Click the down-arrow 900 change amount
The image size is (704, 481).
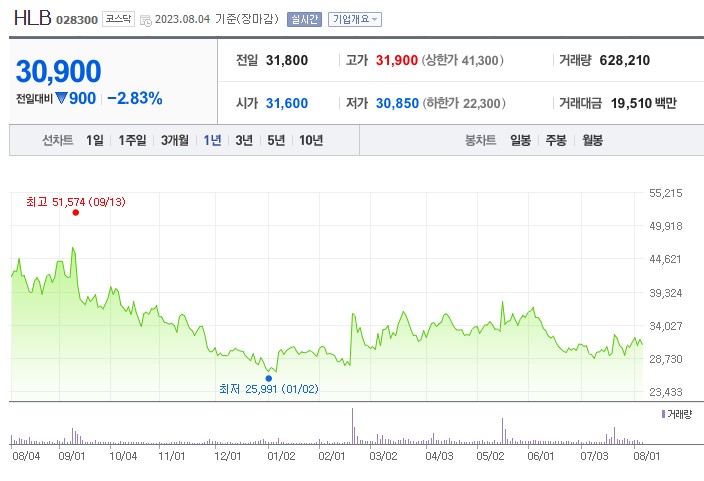click(x=75, y=98)
